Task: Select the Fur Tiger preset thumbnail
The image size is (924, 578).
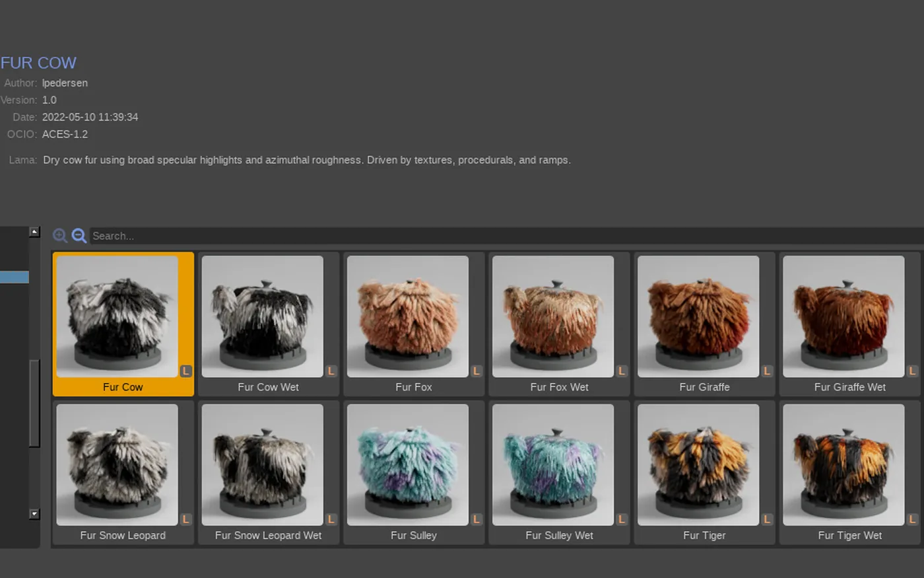Action: pos(698,465)
